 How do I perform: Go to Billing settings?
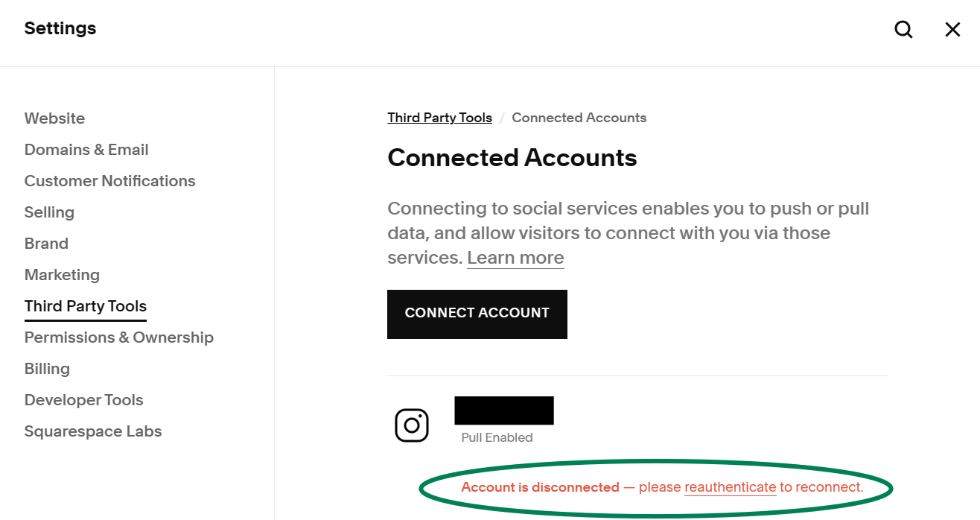47,369
